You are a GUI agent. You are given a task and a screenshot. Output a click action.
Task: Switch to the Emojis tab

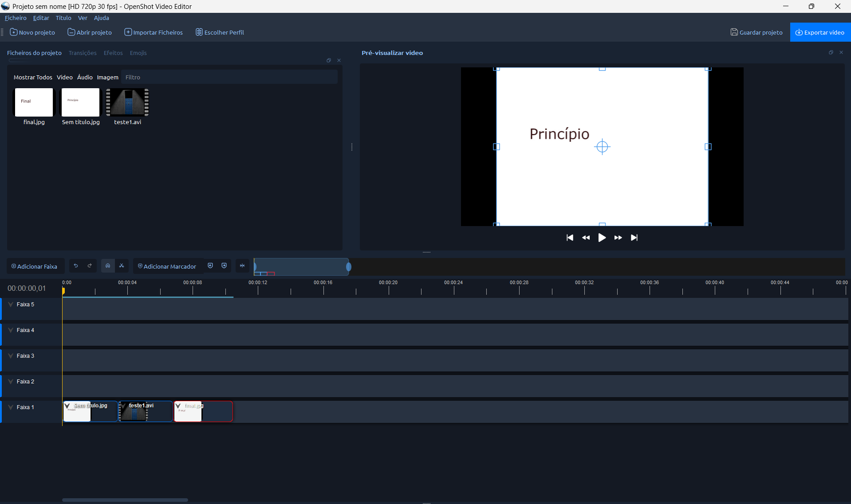point(138,53)
